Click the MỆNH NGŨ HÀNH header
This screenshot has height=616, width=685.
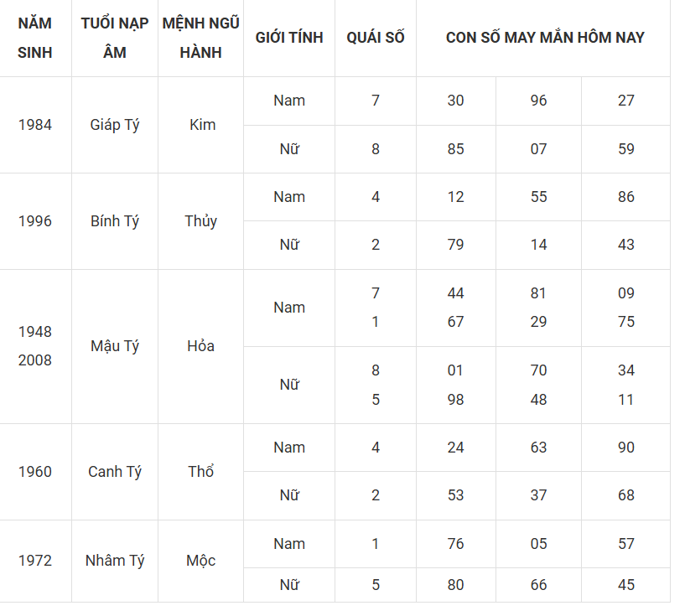(201, 38)
